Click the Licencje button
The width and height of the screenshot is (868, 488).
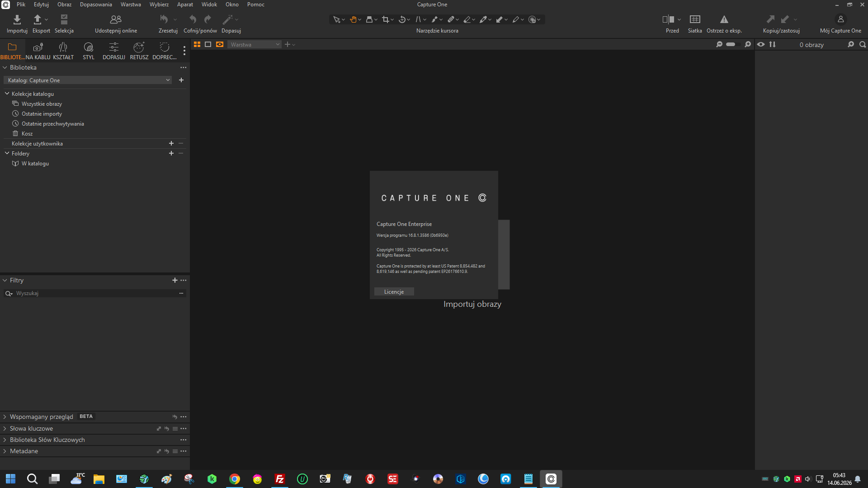(x=394, y=292)
